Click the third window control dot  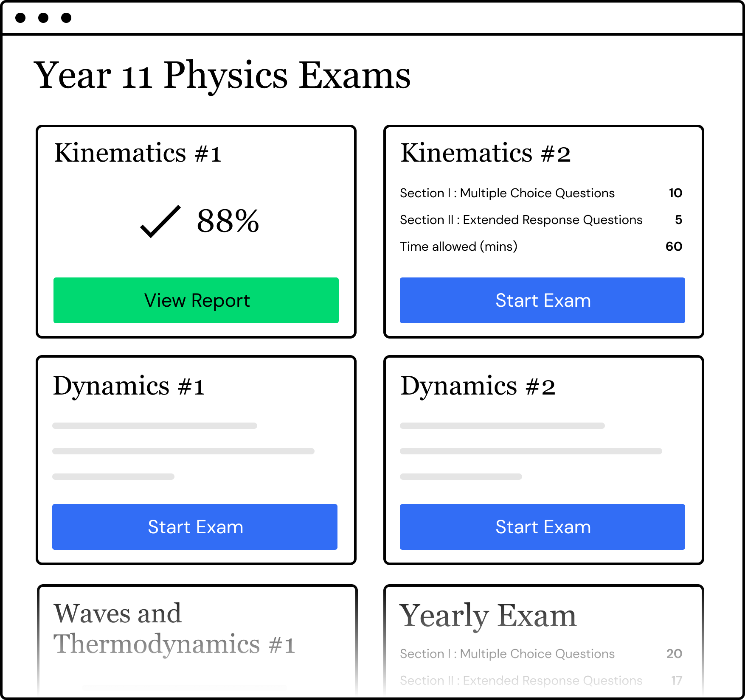click(x=66, y=18)
